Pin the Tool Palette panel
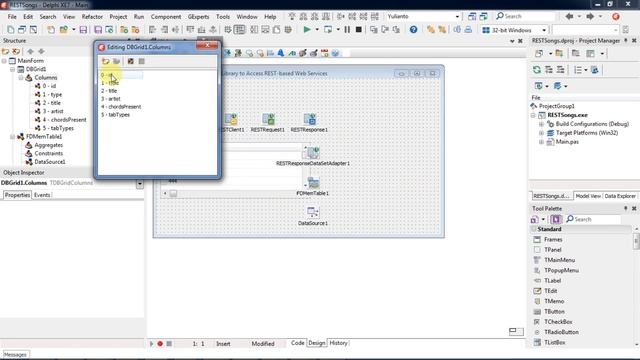640x360 pixels. pyautogui.click(x=626, y=208)
